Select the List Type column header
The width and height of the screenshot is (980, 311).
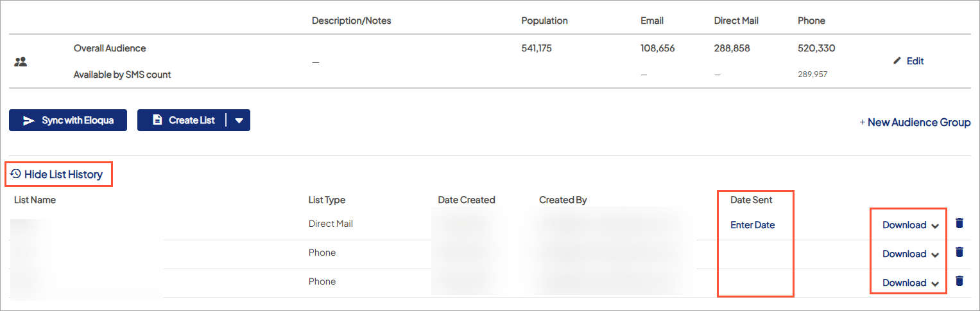click(327, 200)
